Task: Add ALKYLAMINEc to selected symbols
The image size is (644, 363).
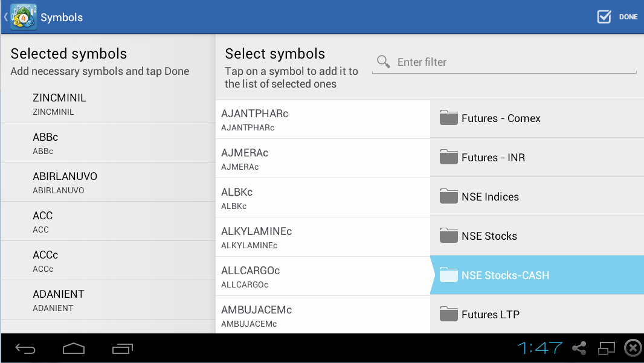Action: click(323, 237)
